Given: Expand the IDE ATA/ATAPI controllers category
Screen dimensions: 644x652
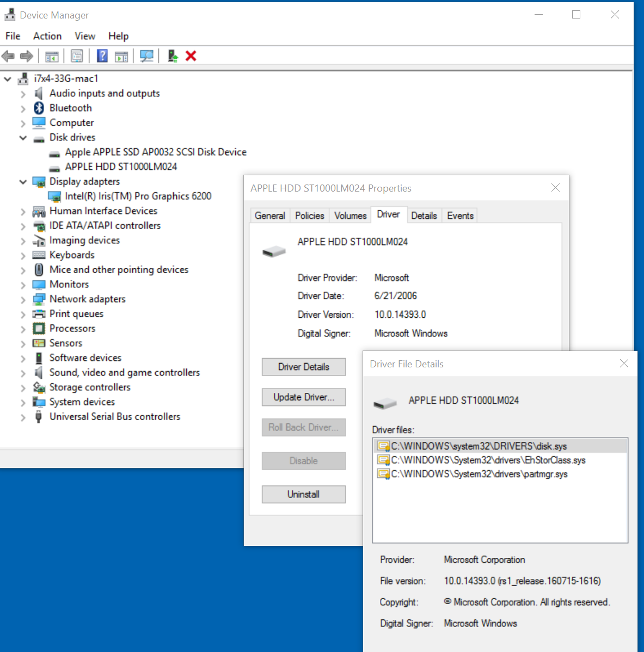Looking at the screenshot, I should [x=23, y=226].
